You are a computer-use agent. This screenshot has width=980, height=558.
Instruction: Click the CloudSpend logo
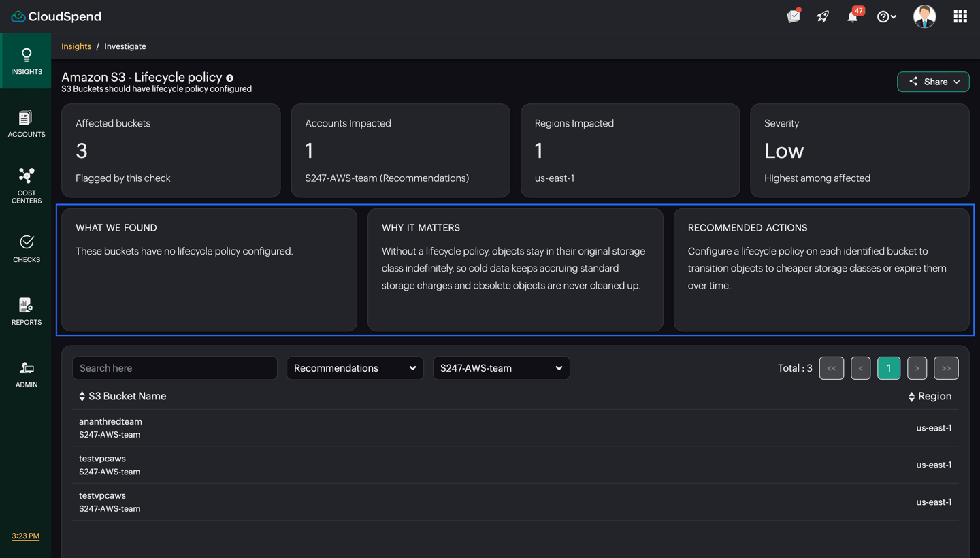pos(56,16)
